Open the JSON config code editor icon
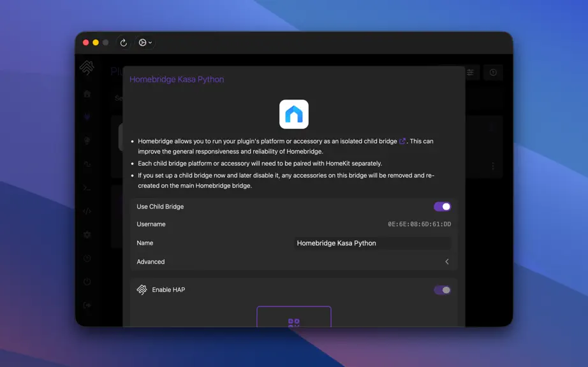The height and width of the screenshot is (367, 588). point(87,211)
